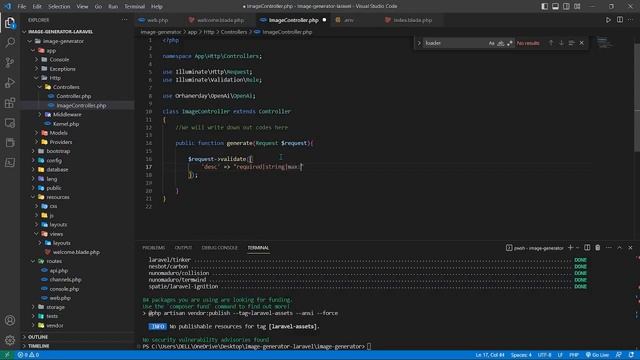Go to previous find match arrow
Screen dimensions: 640x360
[x=551, y=43]
